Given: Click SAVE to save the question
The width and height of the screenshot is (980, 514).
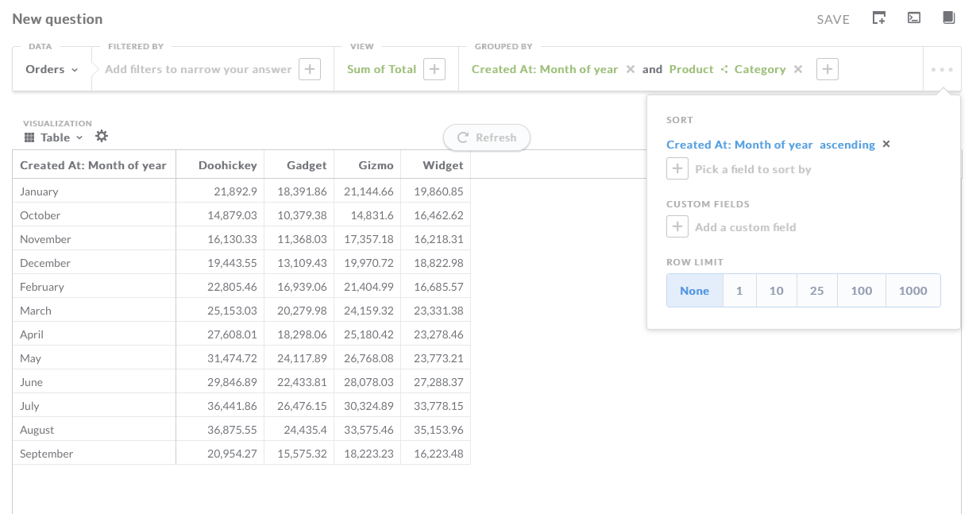Looking at the screenshot, I should point(833,19).
